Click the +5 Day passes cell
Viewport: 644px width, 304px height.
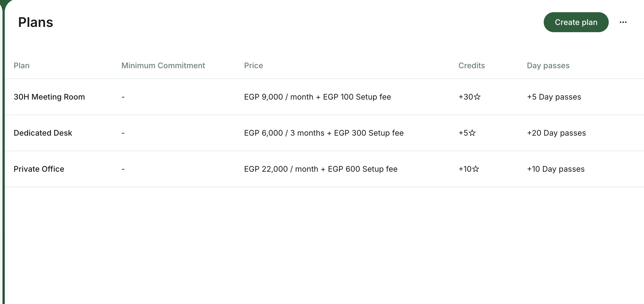coord(554,97)
